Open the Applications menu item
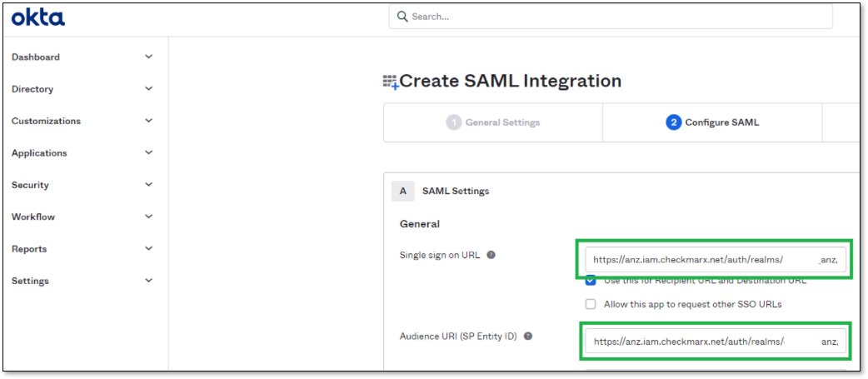This screenshot has height=379, width=868. tap(39, 153)
